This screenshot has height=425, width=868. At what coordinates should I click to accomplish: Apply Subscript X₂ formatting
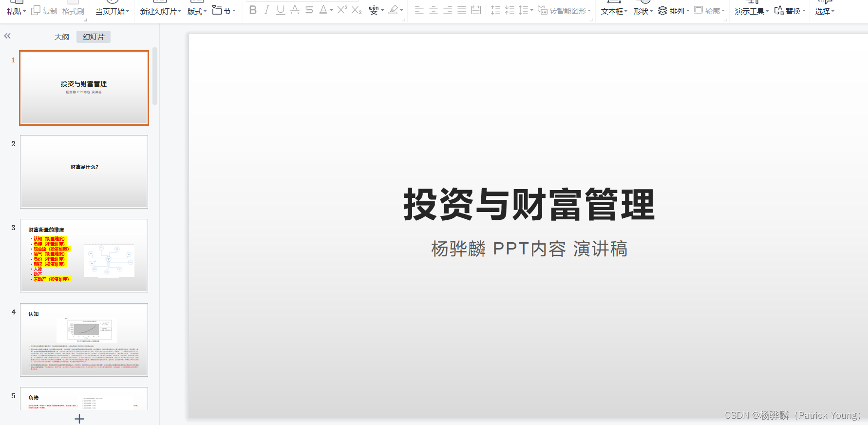(x=357, y=10)
